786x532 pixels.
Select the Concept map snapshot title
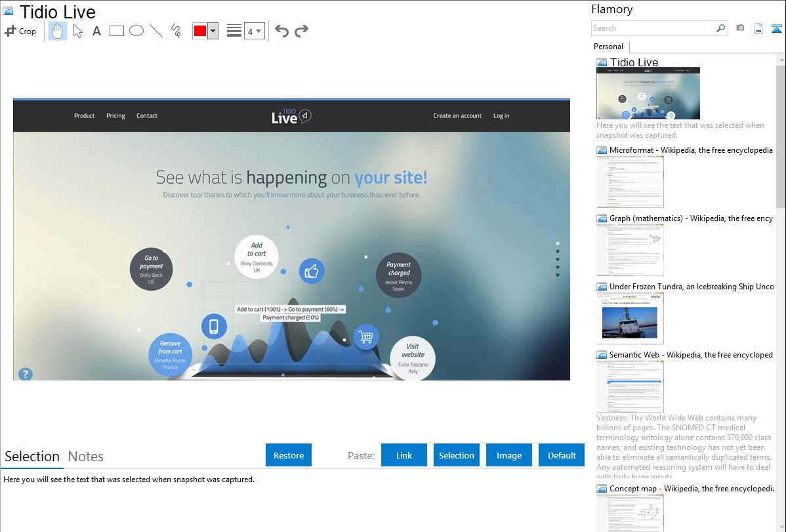pos(692,489)
